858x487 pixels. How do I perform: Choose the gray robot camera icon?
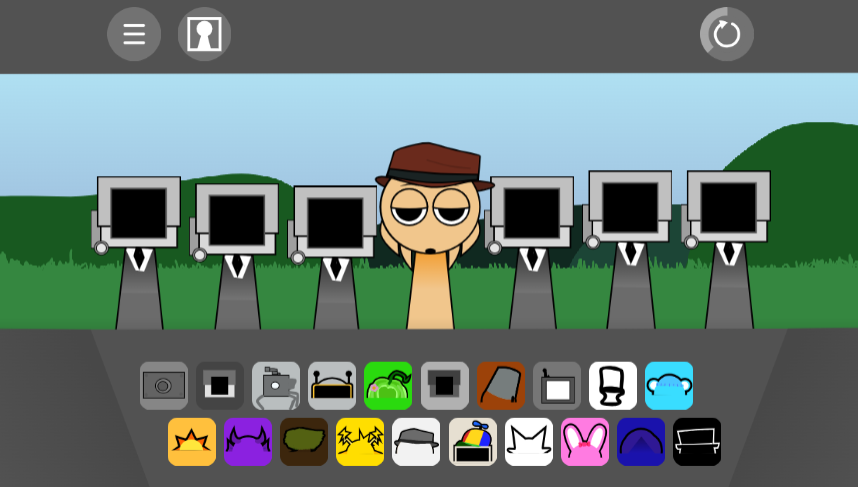[276, 386]
